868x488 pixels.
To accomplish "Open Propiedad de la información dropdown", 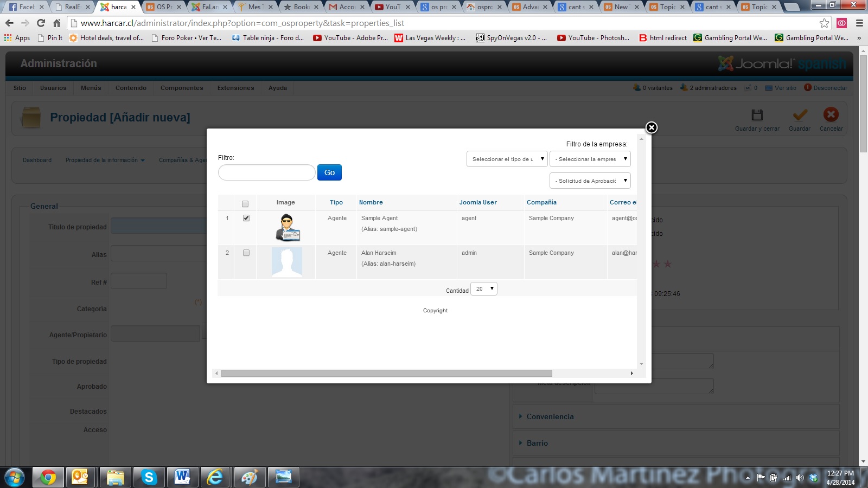I will point(105,160).
